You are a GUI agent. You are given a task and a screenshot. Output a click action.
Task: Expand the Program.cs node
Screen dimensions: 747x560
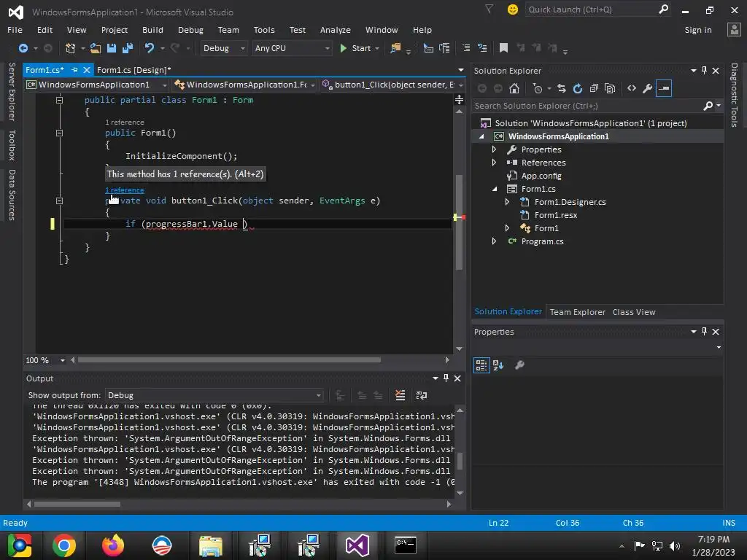tap(494, 241)
